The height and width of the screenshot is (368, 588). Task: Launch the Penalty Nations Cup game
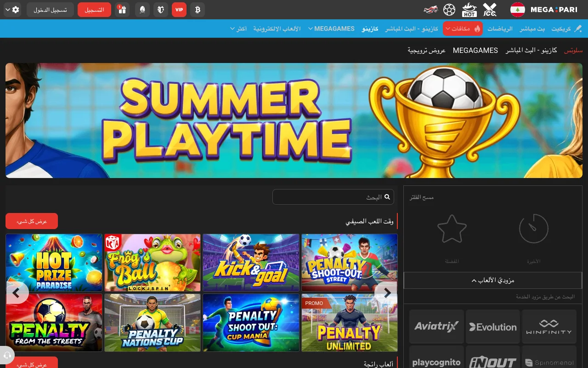point(153,323)
